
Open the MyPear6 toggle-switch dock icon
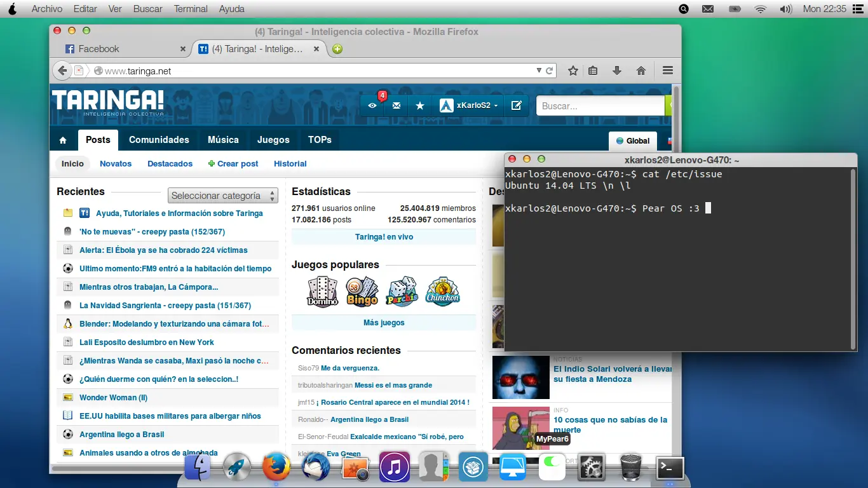552,468
